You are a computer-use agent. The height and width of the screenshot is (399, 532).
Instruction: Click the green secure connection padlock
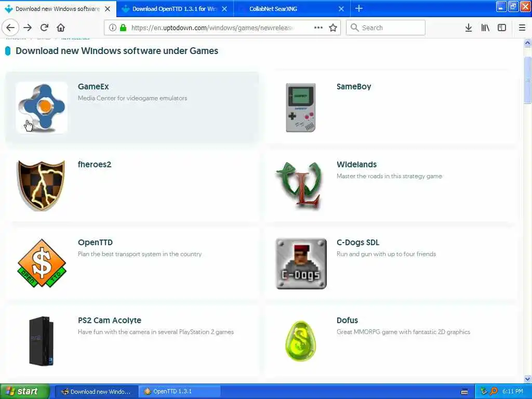pyautogui.click(x=123, y=28)
